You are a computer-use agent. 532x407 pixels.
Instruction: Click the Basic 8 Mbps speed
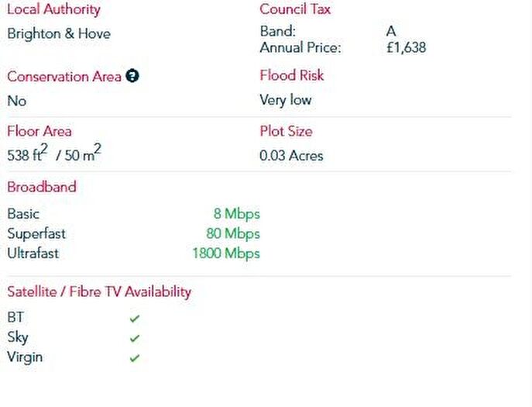(236, 214)
